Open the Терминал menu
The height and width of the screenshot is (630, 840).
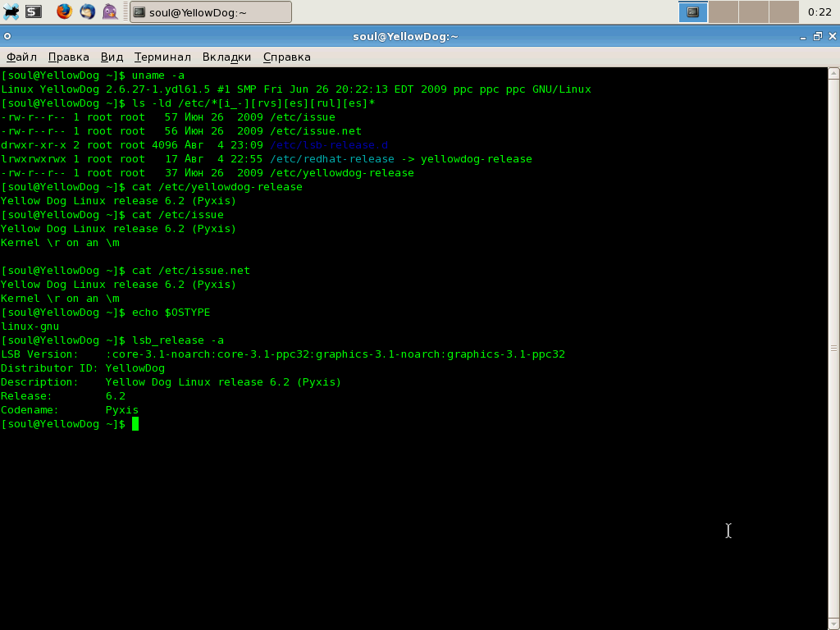(x=162, y=57)
